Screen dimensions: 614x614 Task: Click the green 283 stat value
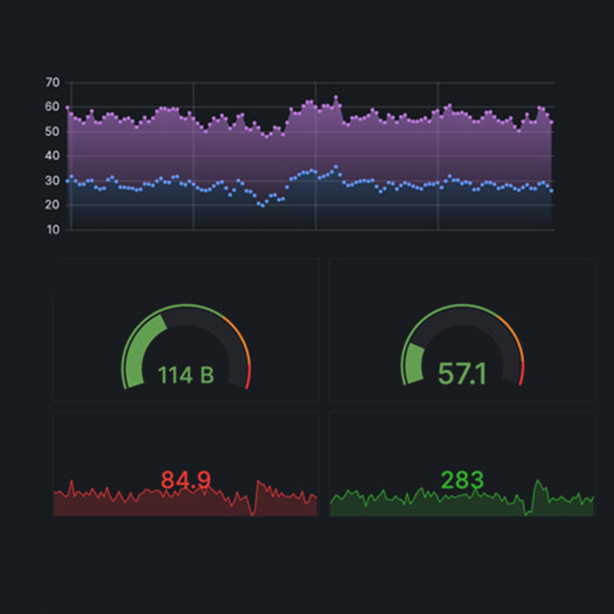tap(462, 480)
